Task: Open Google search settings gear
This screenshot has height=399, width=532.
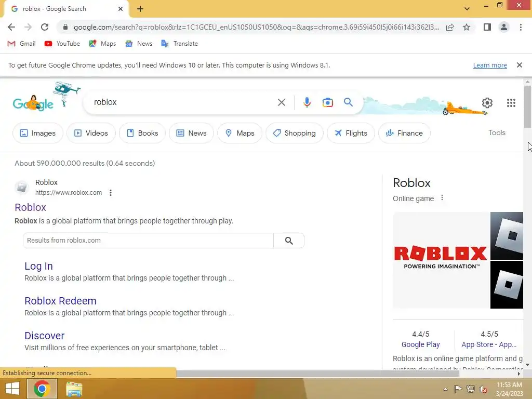Action: point(487,103)
